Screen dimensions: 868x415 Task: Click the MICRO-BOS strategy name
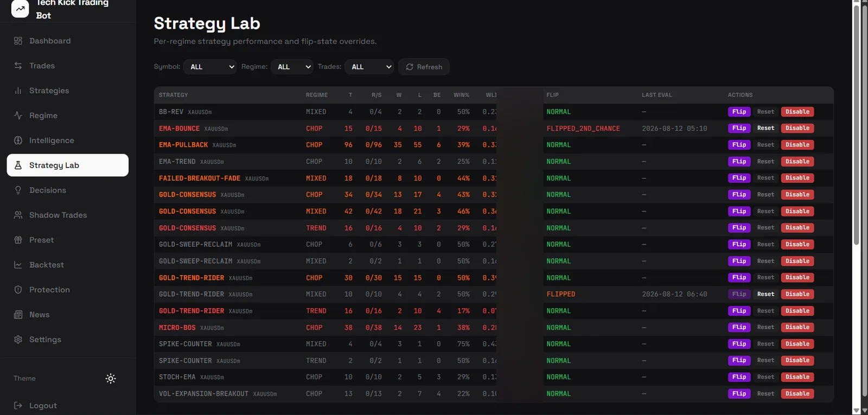[177, 328]
